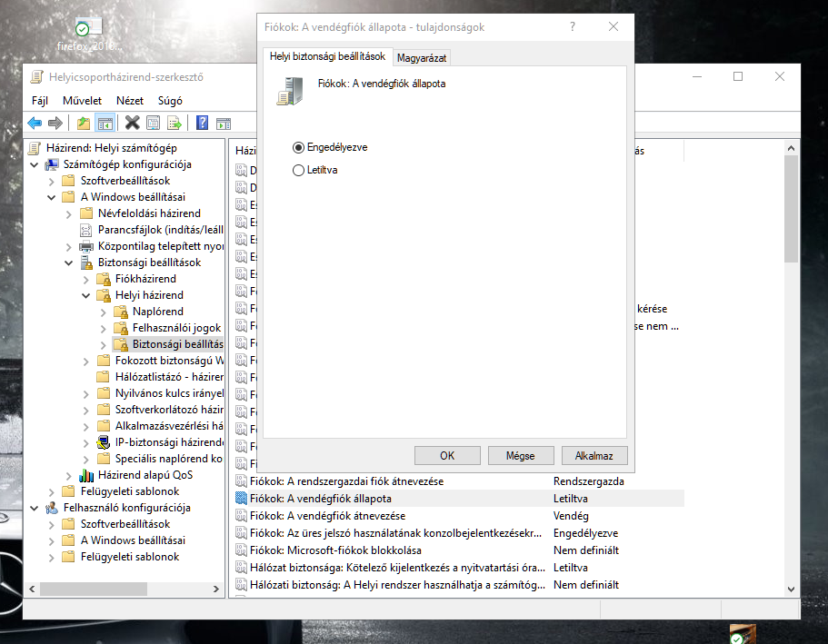
Task: Select Fiókok: A rendszergazdai fiók átnevezése row
Action: tap(459, 481)
